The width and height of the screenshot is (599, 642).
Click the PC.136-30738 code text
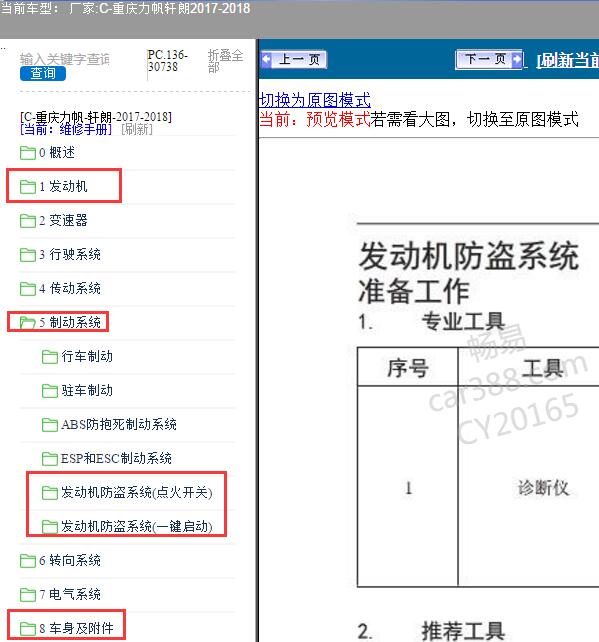click(x=167, y=61)
